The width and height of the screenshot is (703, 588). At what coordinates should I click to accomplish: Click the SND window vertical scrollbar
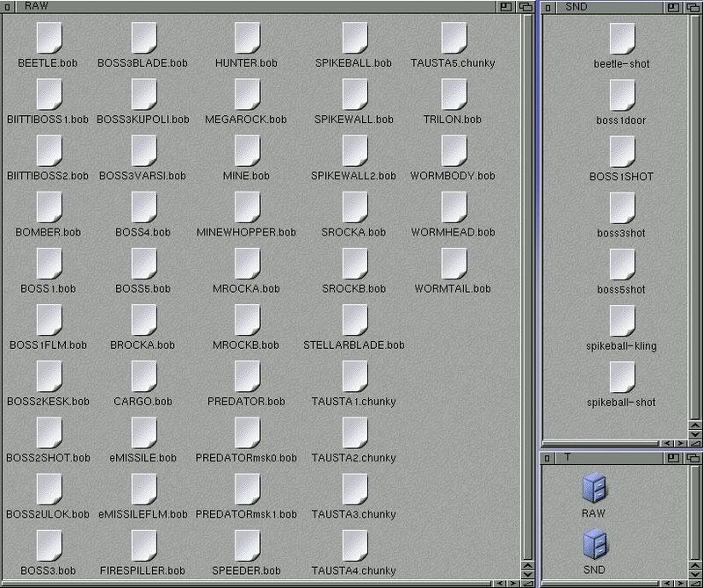pos(695,220)
